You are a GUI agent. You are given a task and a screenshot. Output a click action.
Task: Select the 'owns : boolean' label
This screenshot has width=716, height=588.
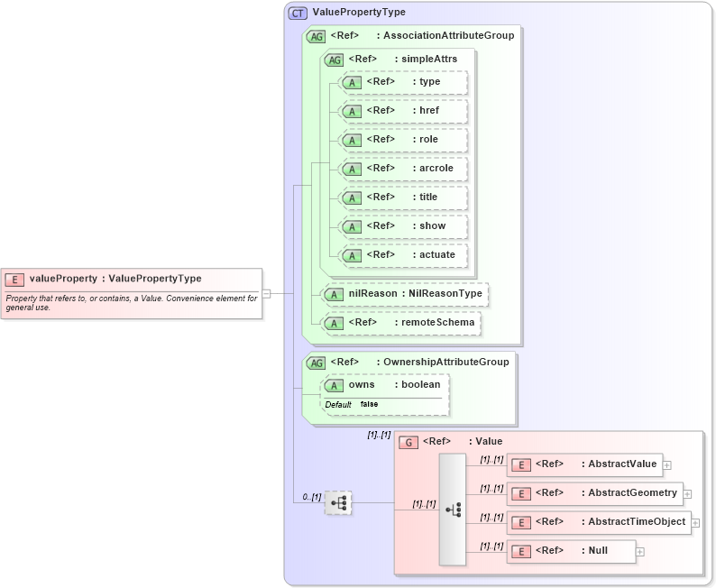pyautogui.click(x=395, y=385)
